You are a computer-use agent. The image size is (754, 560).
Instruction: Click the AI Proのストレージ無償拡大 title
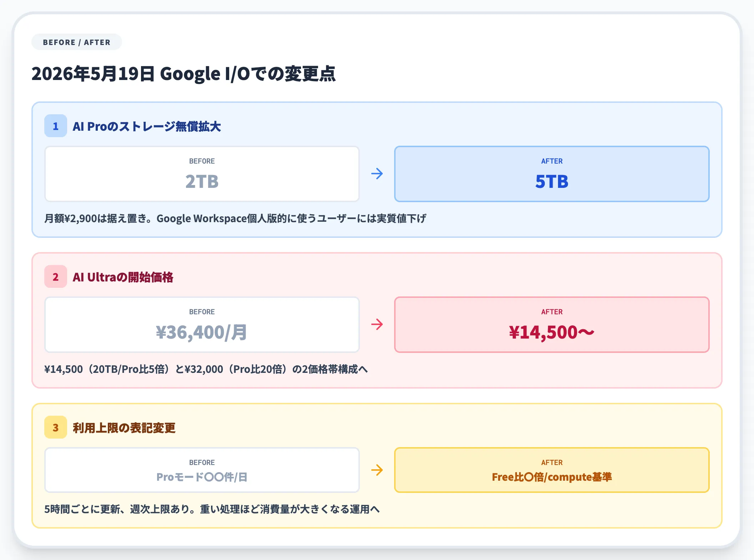pyautogui.click(x=147, y=126)
